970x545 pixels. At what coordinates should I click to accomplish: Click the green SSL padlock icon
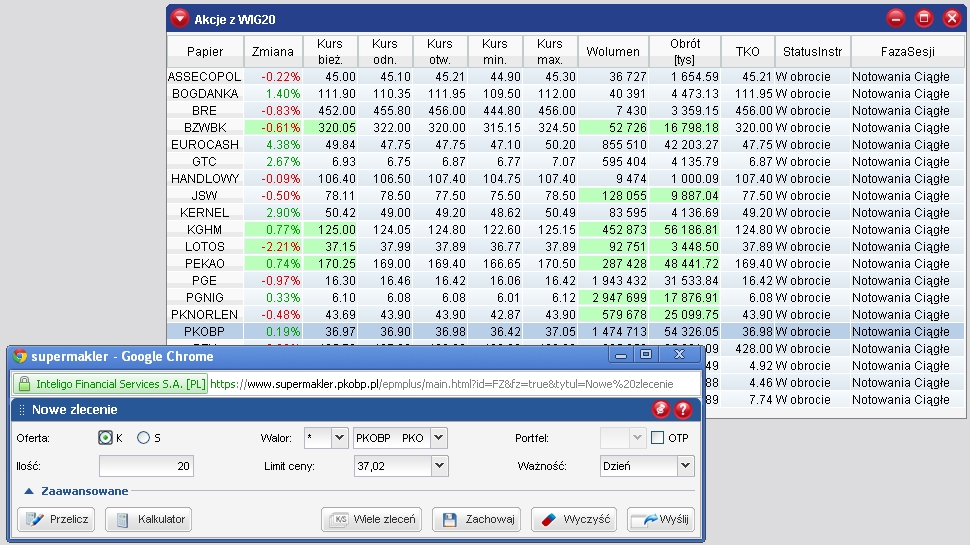click(24, 384)
